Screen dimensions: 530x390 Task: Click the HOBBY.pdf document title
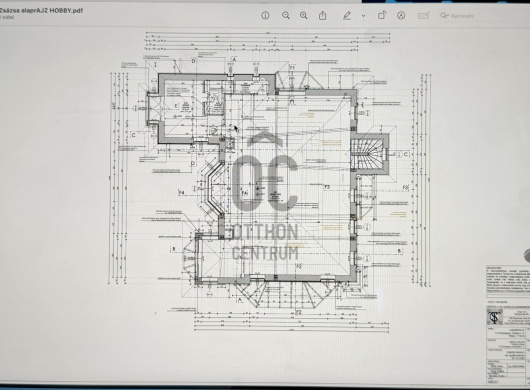click(41, 10)
